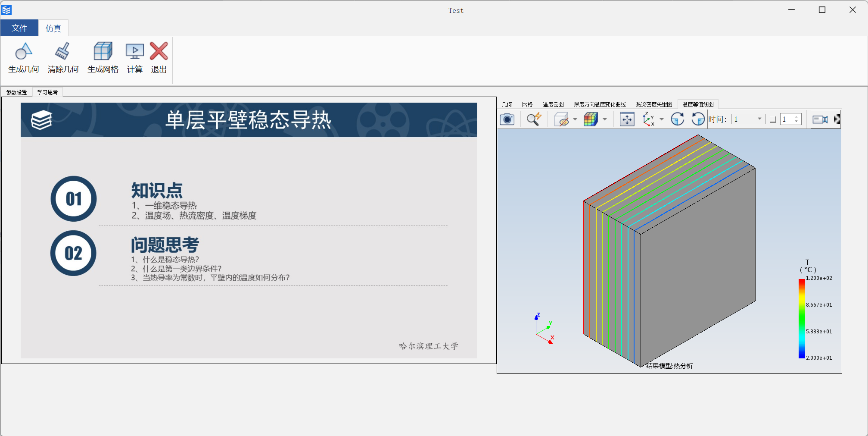Screen dimensions: 868x436
Task: Click legend value 8.667e+01
Action: [x=819, y=305]
